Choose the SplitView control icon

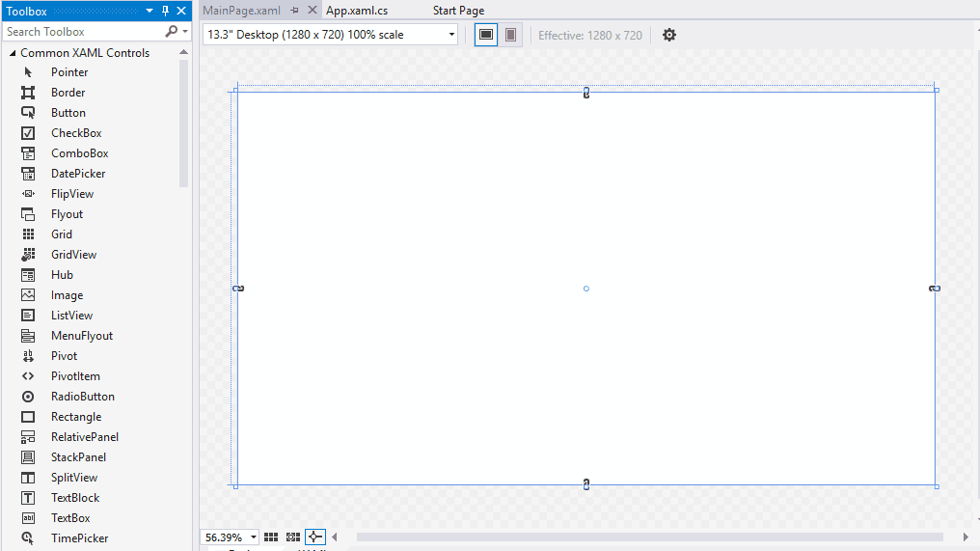tap(28, 478)
